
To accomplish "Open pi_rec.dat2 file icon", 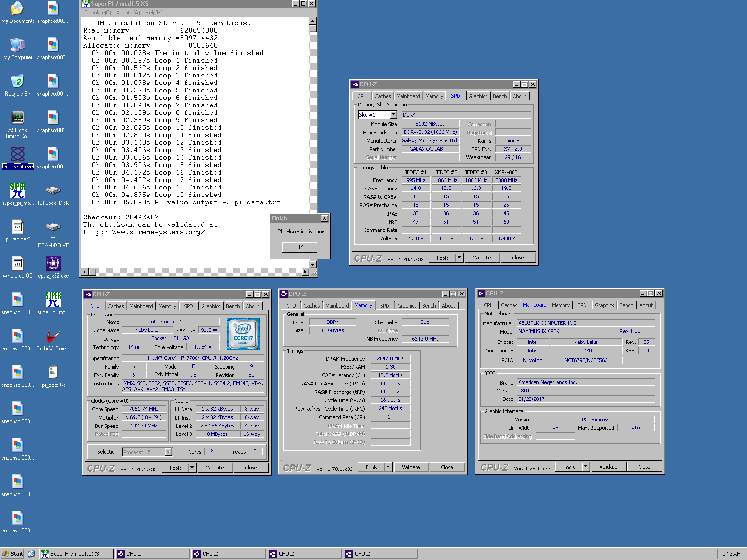I will pos(18,231).
